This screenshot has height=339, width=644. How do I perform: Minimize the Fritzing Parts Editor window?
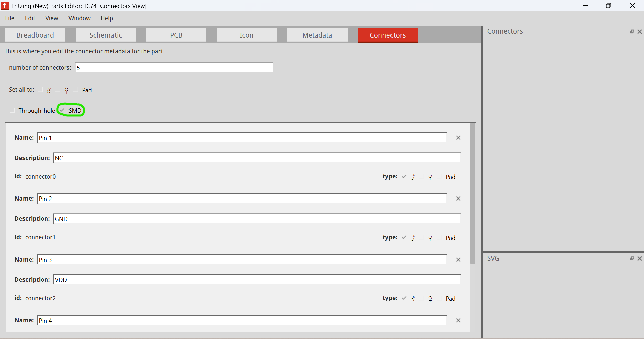[586, 6]
